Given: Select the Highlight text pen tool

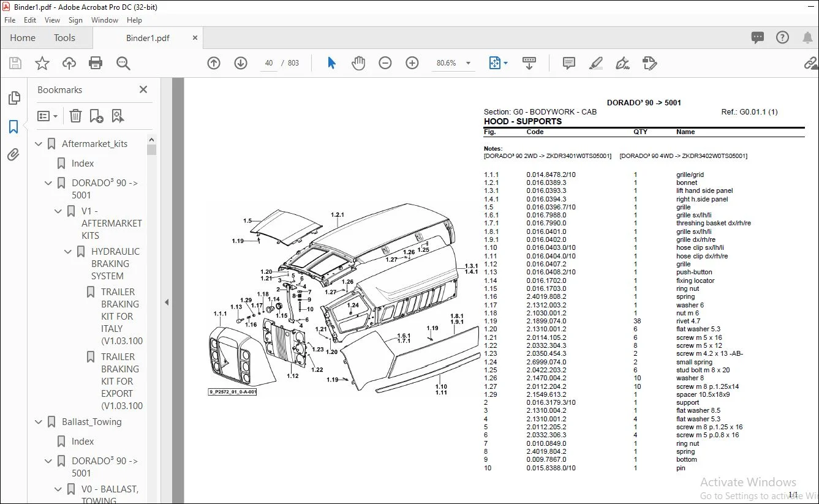Looking at the screenshot, I should coord(596,63).
